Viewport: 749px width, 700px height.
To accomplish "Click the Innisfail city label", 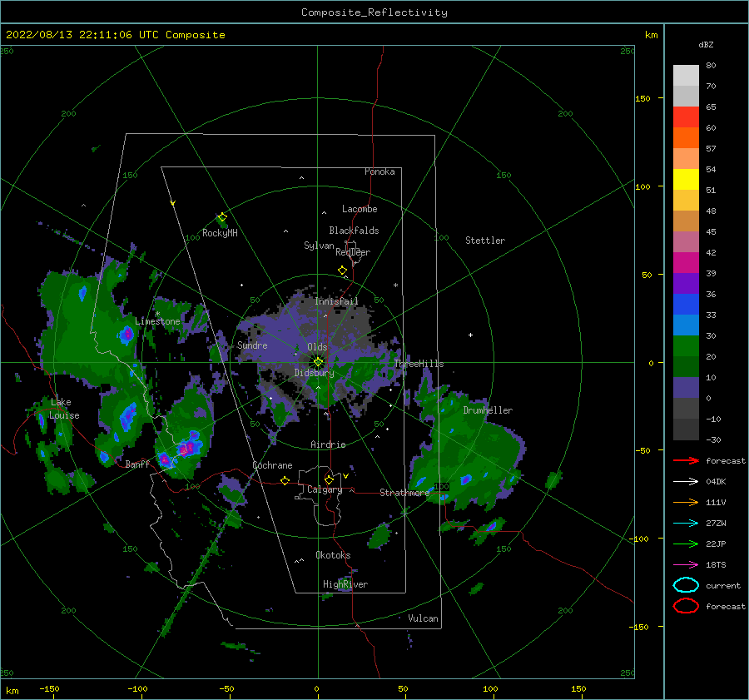I will tap(336, 301).
